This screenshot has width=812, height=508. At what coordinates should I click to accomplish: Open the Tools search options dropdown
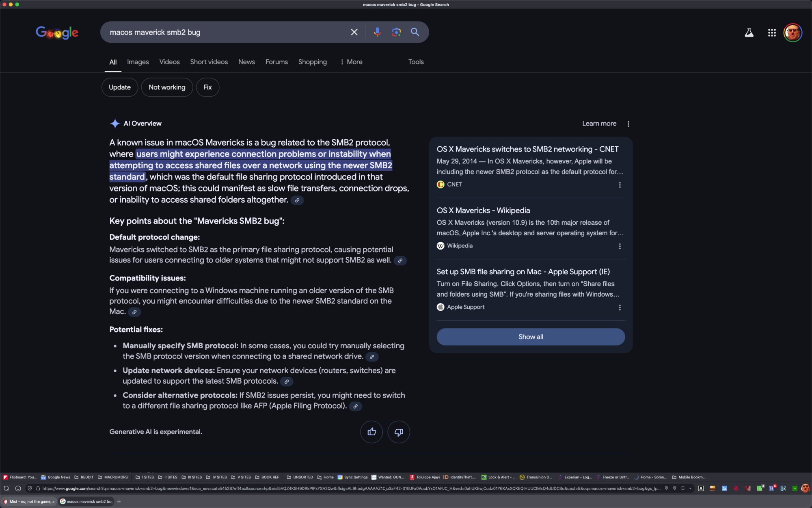click(x=416, y=62)
